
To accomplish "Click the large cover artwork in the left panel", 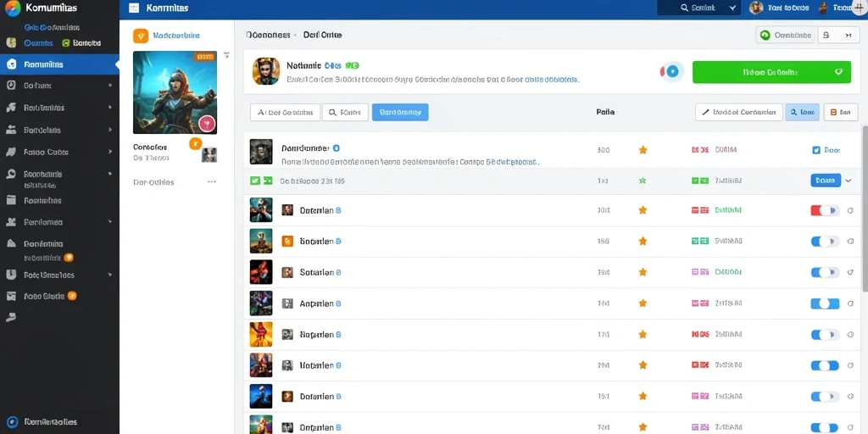I will click(175, 92).
